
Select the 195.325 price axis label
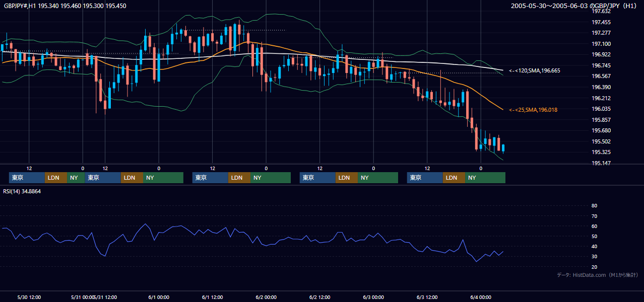pyautogui.click(x=601, y=152)
